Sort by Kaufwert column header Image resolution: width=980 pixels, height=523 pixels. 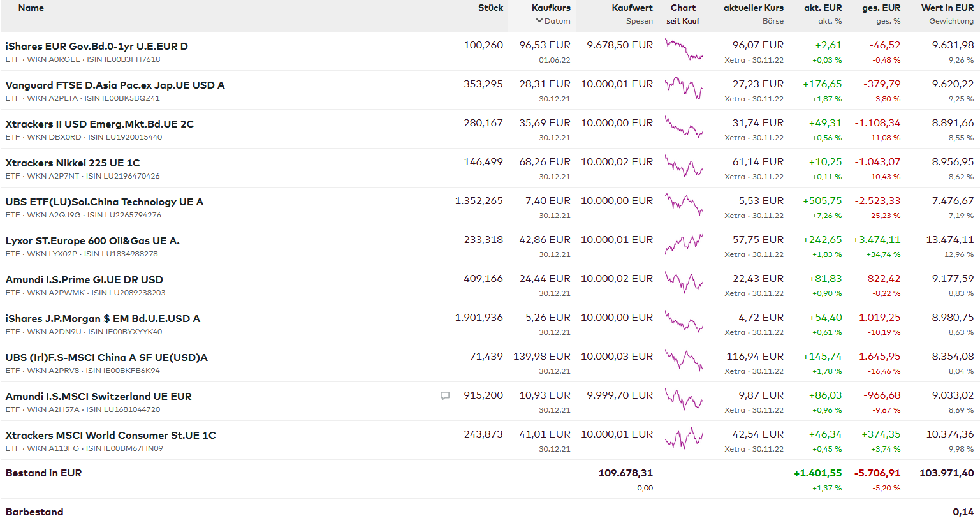tap(632, 8)
